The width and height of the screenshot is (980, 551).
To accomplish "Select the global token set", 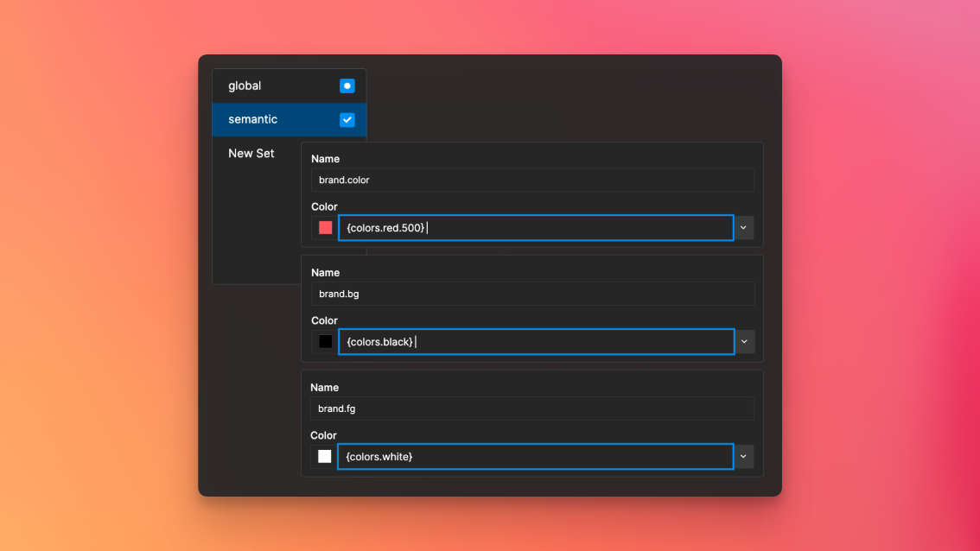I will click(x=289, y=86).
